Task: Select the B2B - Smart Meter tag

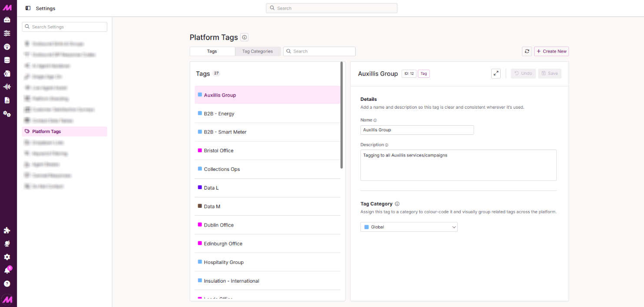Action: point(268,132)
